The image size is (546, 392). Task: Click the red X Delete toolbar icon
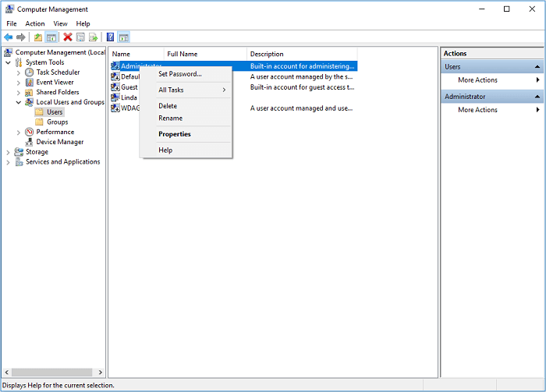point(68,37)
